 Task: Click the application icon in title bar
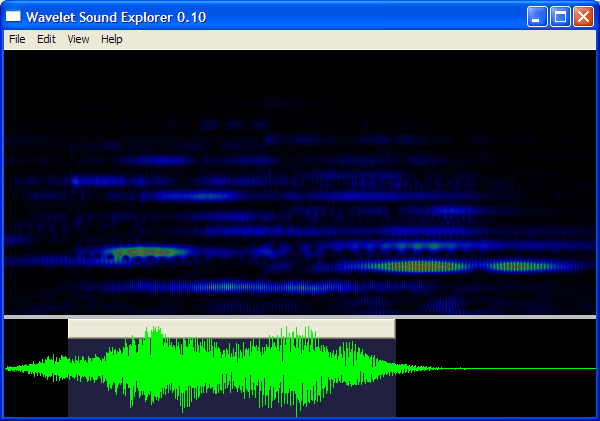point(13,16)
